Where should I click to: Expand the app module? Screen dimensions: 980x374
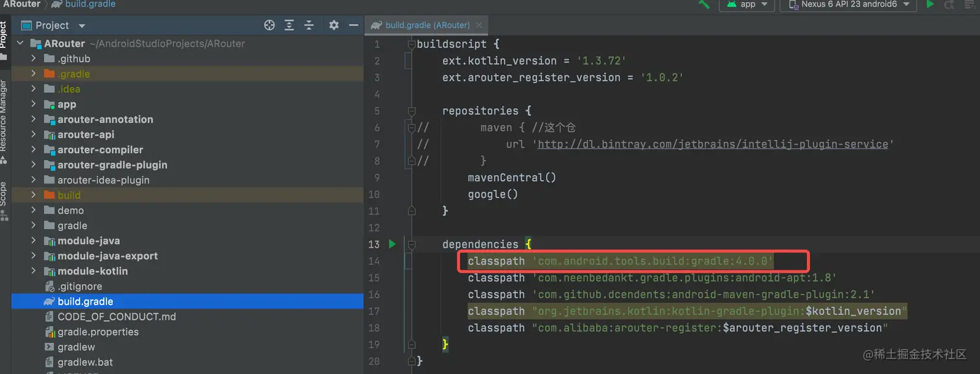(34, 104)
